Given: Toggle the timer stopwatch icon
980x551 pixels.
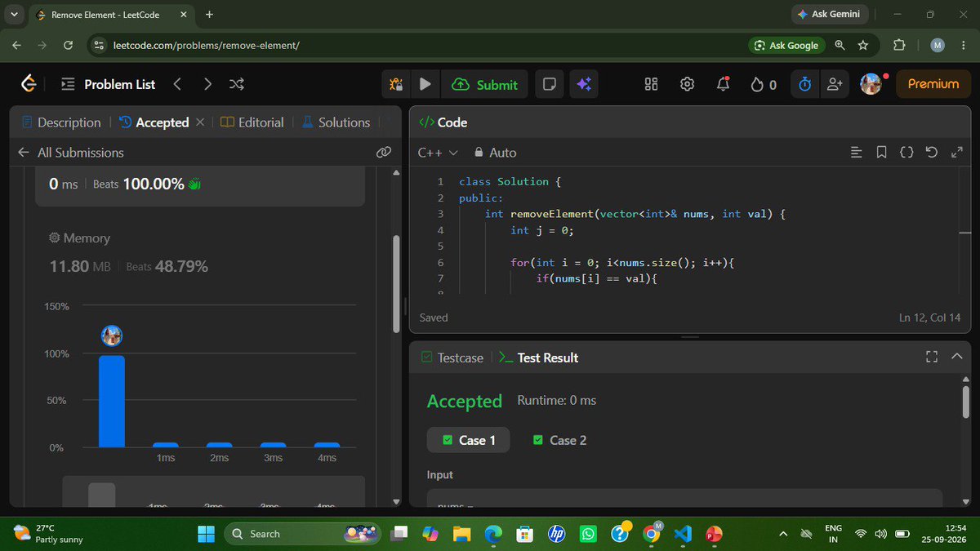Looking at the screenshot, I should [804, 84].
